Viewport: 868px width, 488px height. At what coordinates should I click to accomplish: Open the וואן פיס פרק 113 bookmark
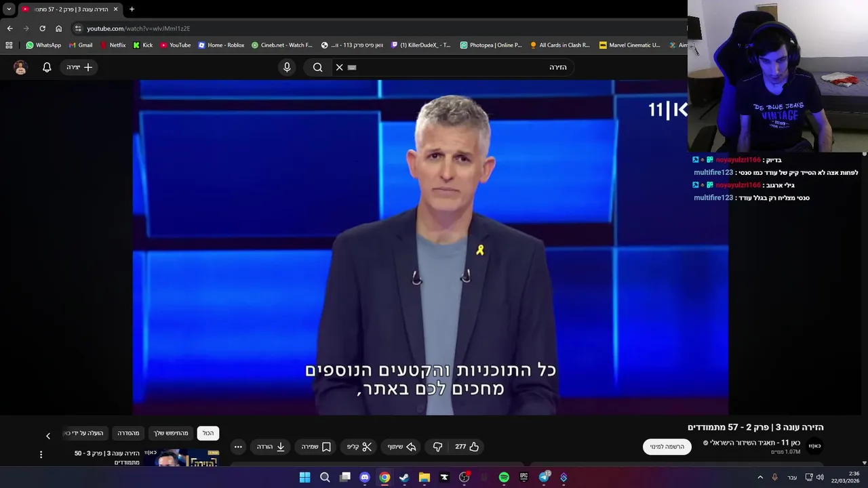352,45
